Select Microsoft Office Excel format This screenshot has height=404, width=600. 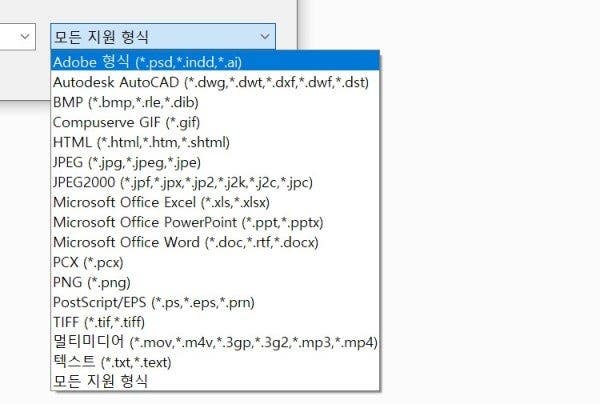click(215, 202)
